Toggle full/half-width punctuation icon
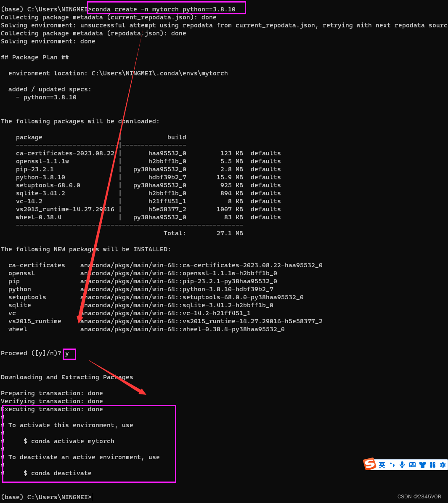Screen dimensions: 448x503 [x=392, y=464]
